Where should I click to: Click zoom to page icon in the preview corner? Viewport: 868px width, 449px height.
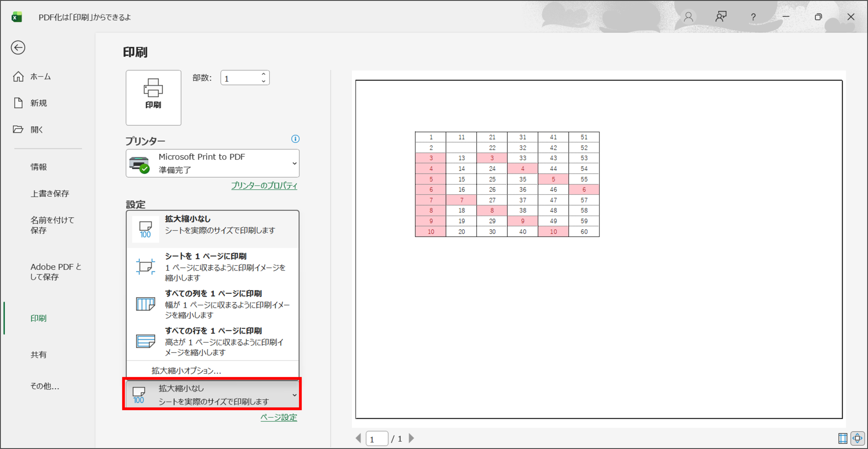point(857,438)
